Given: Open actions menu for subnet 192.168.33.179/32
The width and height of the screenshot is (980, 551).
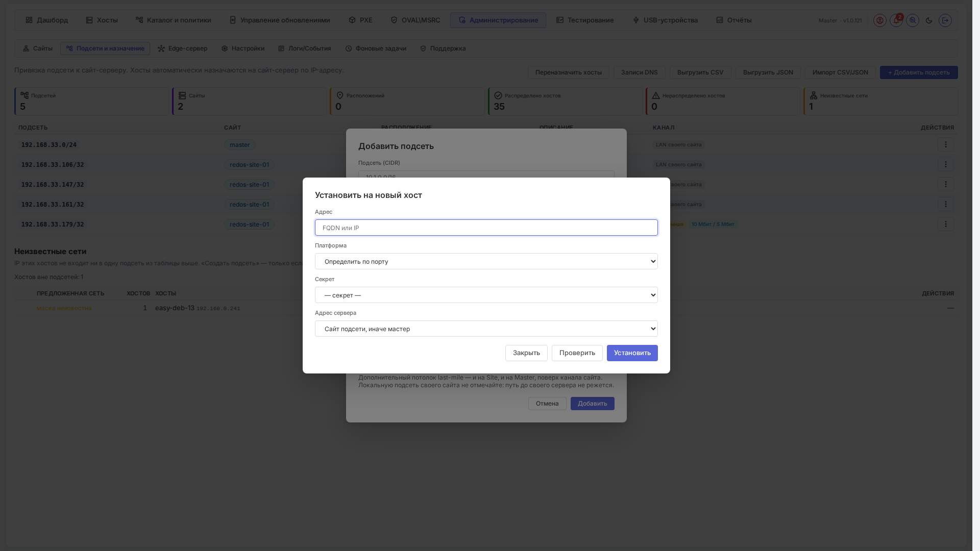Looking at the screenshot, I should (945, 224).
